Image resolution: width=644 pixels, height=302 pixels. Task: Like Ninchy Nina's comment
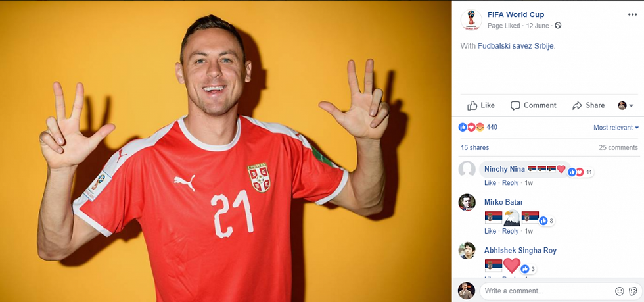tap(490, 183)
